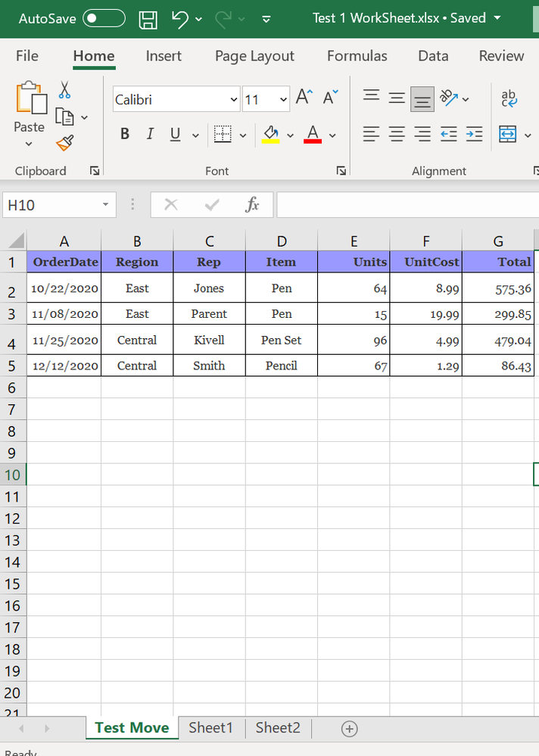Open the Calibri font name dropdown
Screen dimensions: 539x756
click(x=233, y=99)
